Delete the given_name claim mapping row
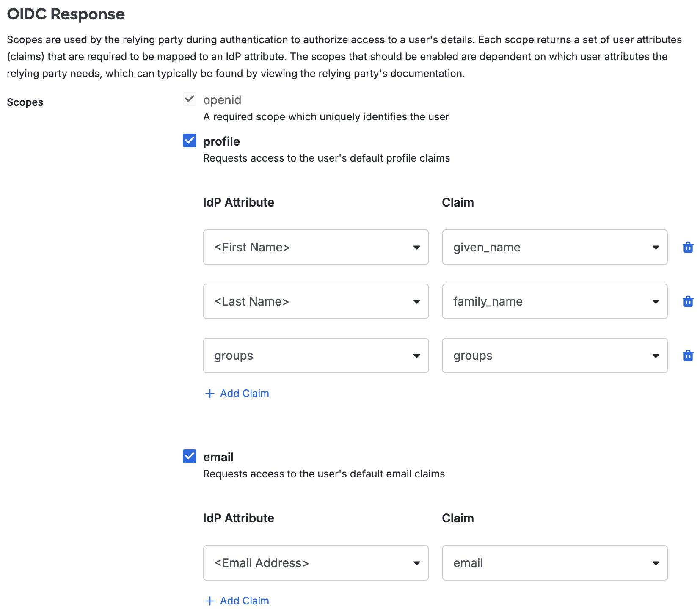Viewport: 700px width, 612px height. pos(688,247)
